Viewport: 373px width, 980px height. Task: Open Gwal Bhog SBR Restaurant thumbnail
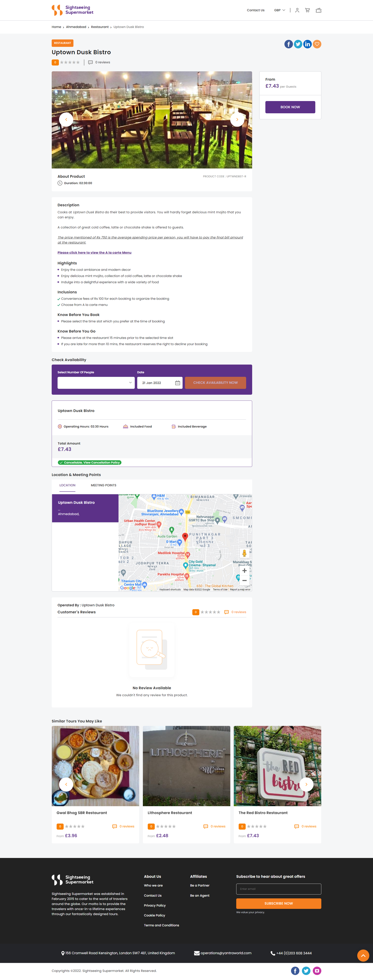pos(95,766)
